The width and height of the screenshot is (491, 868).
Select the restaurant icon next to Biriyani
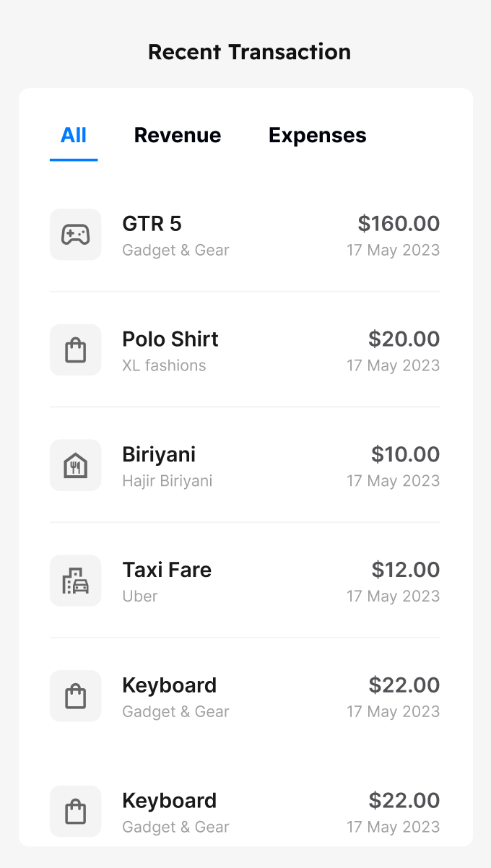coord(75,466)
